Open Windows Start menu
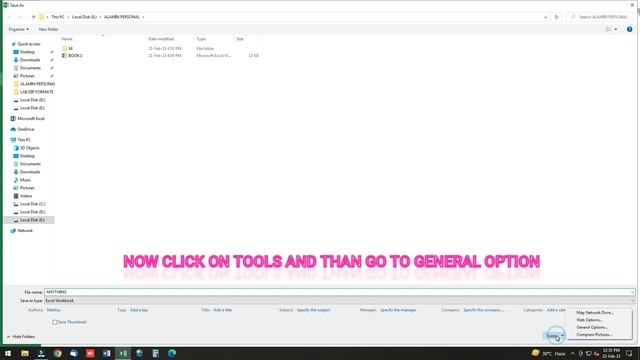 point(8,353)
